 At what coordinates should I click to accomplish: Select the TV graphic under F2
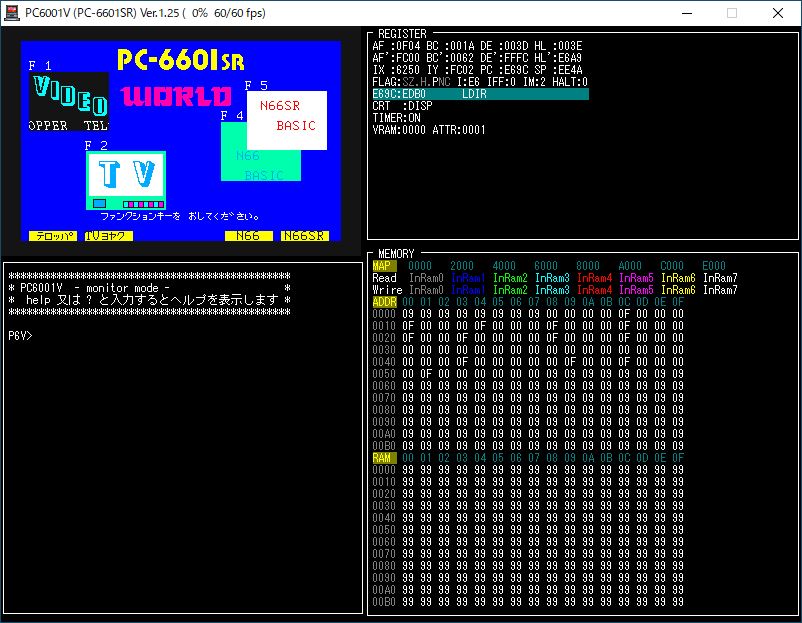pyautogui.click(x=126, y=178)
